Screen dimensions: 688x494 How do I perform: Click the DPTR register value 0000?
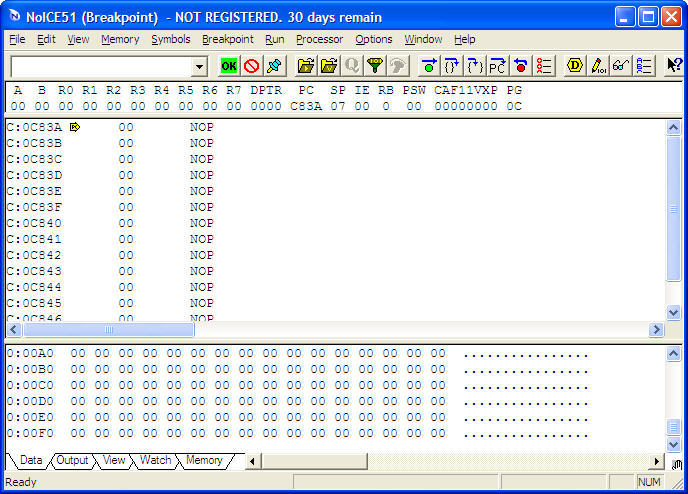(266, 106)
